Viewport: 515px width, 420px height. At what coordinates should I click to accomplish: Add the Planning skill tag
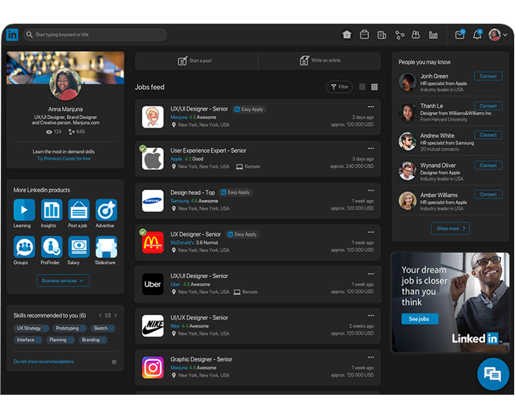71,340
